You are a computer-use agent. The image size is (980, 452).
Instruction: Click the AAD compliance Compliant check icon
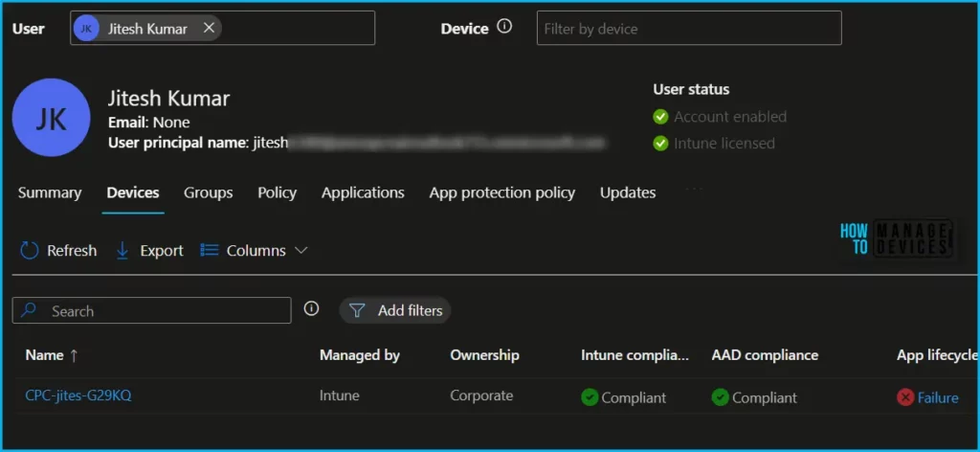[x=720, y=397]
